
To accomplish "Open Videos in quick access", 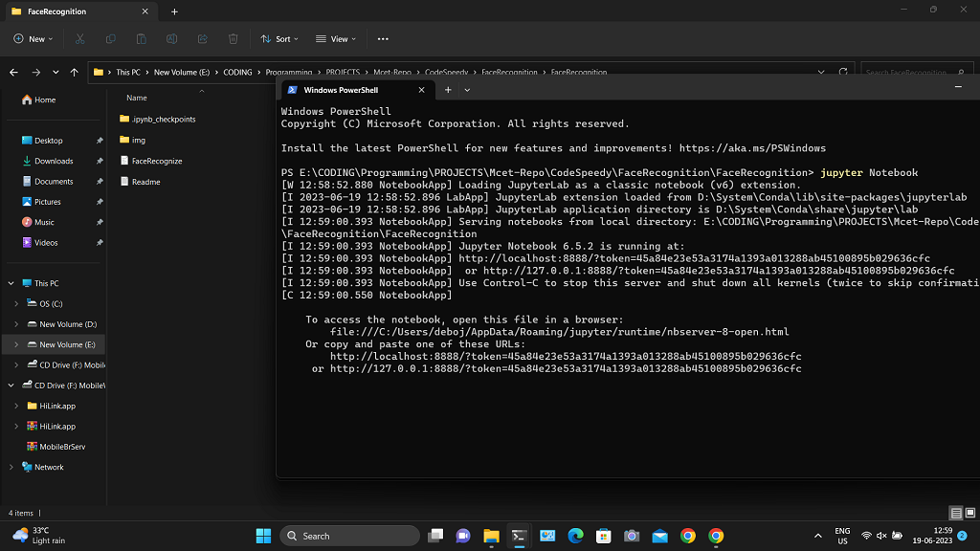I will tap(40, 242).
